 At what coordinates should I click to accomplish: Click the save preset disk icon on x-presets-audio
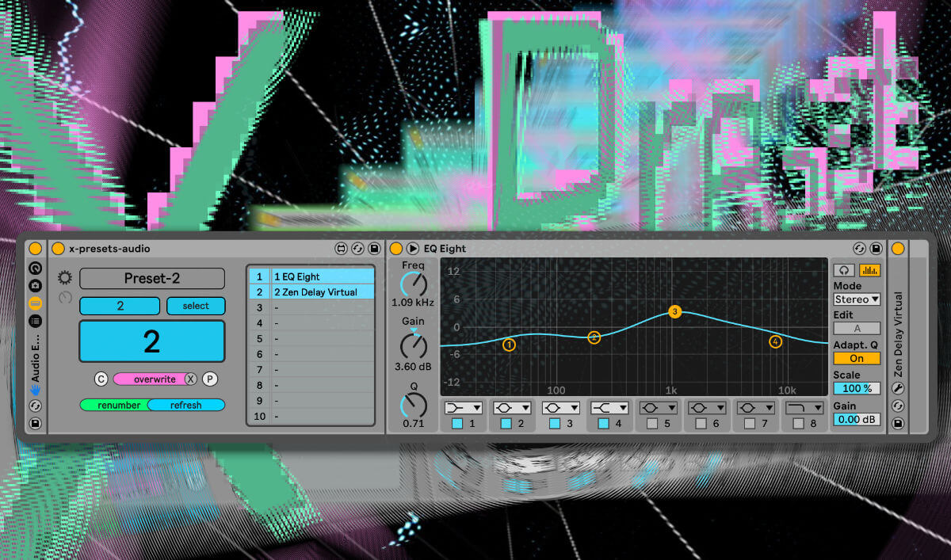[374, 249]
